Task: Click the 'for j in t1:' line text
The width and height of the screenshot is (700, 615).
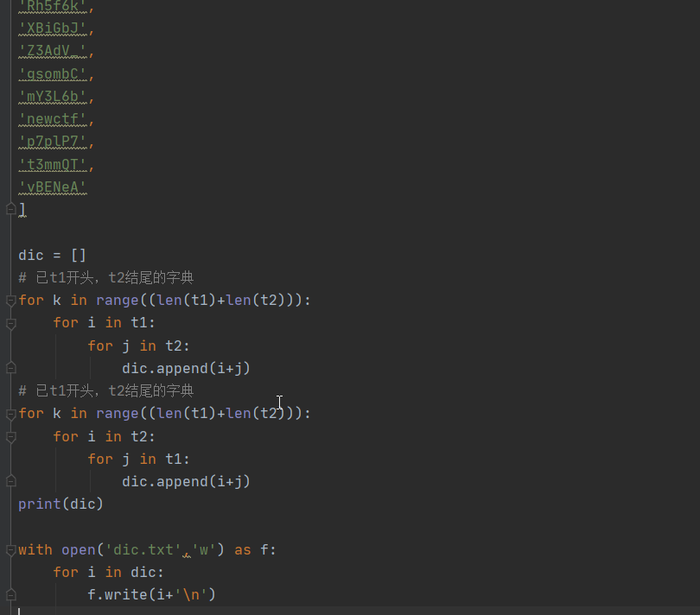Action: 139,459
